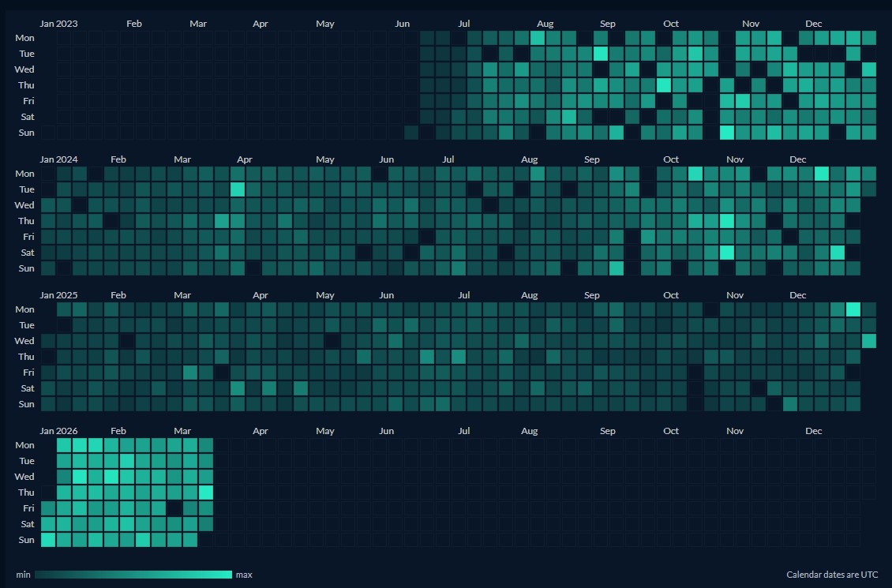Click the 'Wed' row label of 2023
892x588 pixels.
pos(24,69)
